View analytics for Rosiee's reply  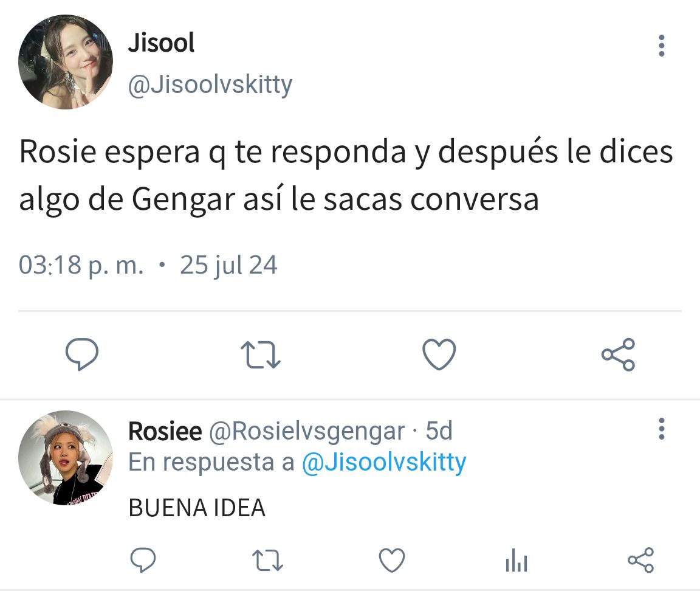pyautogui.click(x=516, y=560)
